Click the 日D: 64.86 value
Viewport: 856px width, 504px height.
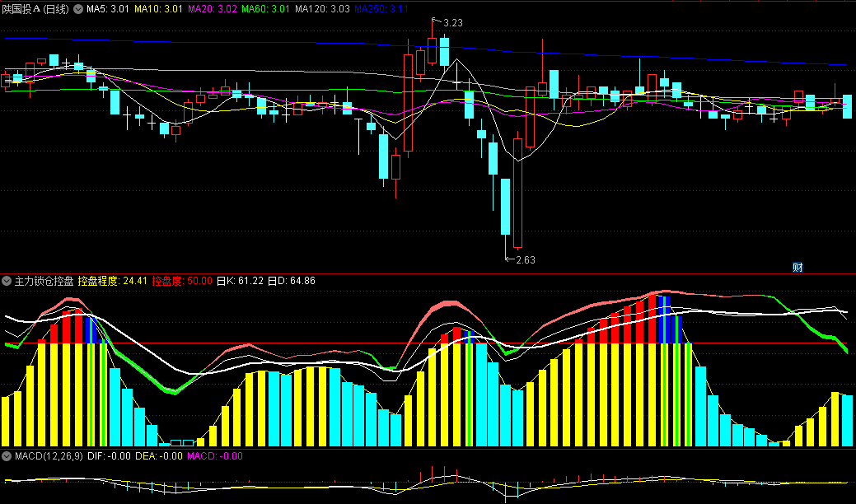292,281
